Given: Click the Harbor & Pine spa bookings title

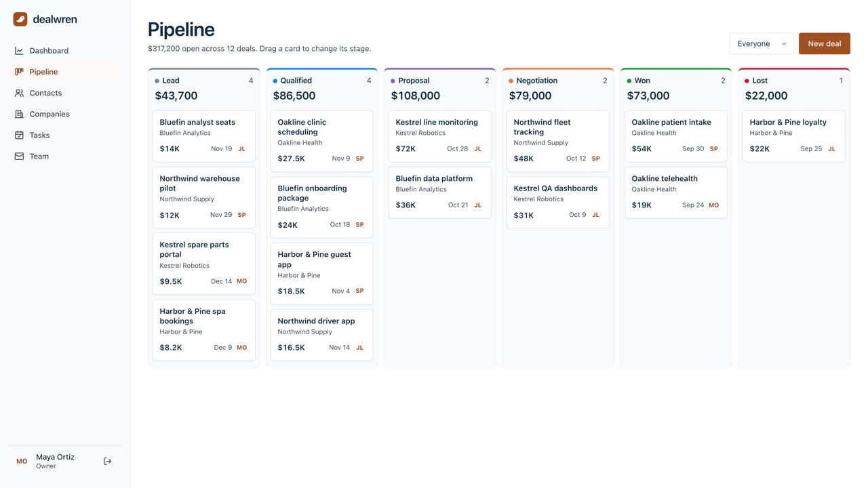Looking at the screenshot, I should tap(193, 317).
